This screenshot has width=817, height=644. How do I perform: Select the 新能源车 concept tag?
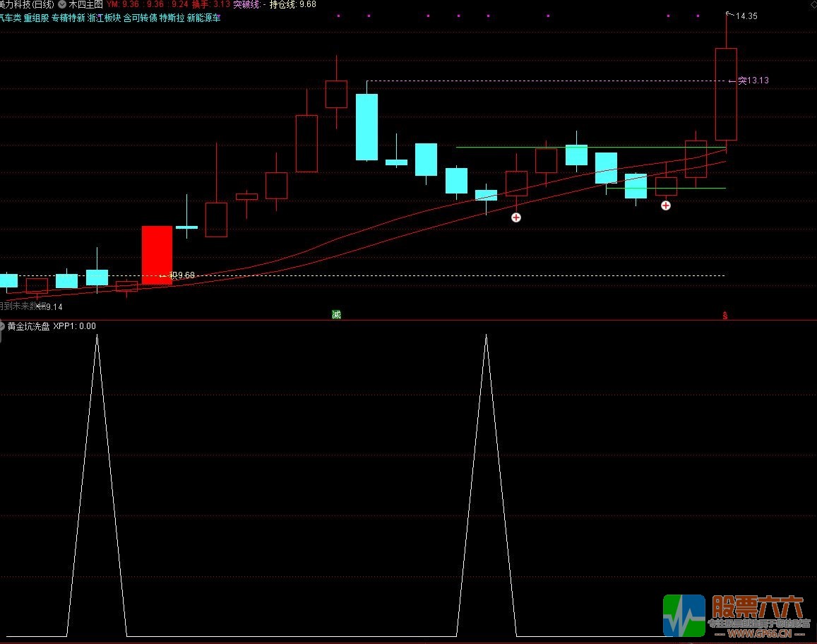(x=204, y=18)
